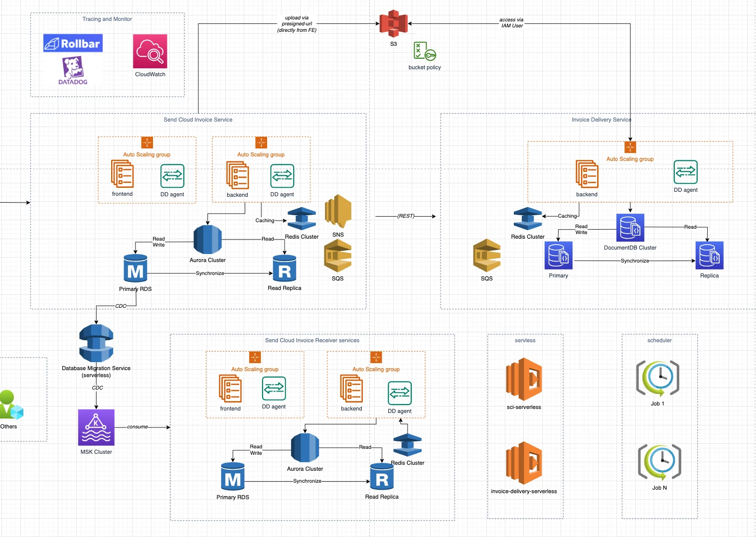Image resolution: width=756 pixels, height=537 pixels.
Task: Click the SNS icon
Action: [x=338, y=212]
